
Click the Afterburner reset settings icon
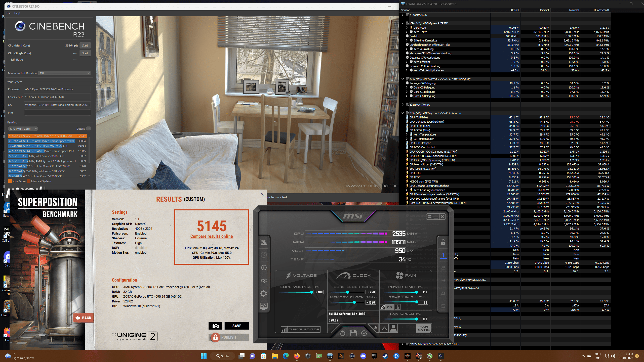(x=342, y=333)
